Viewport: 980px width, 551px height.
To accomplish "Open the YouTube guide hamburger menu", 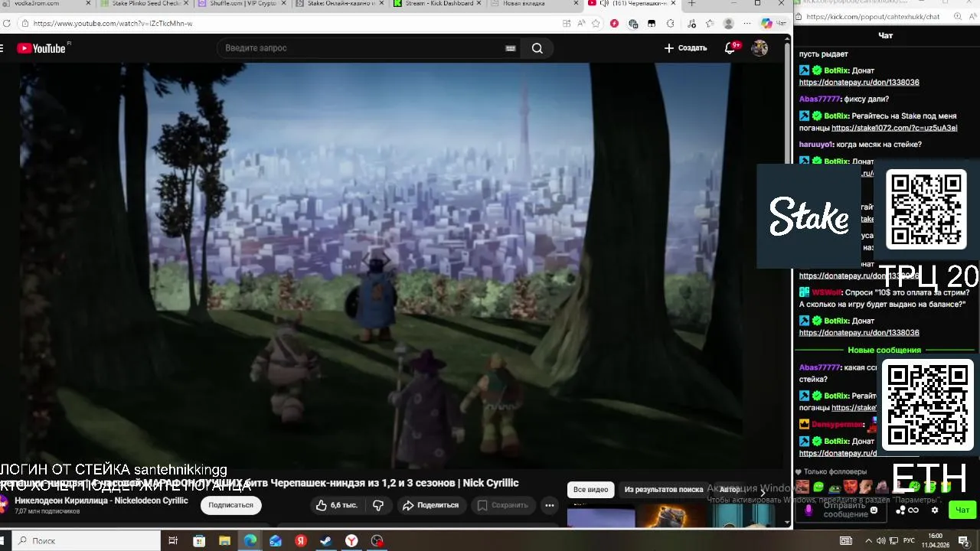I will (2, 48).
